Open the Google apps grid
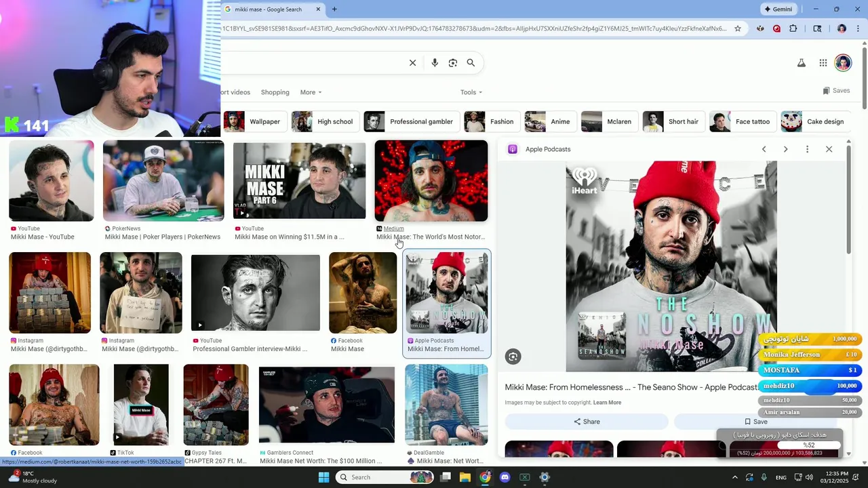The width and height of the screenshot is (868, 488). click(823, 63)
